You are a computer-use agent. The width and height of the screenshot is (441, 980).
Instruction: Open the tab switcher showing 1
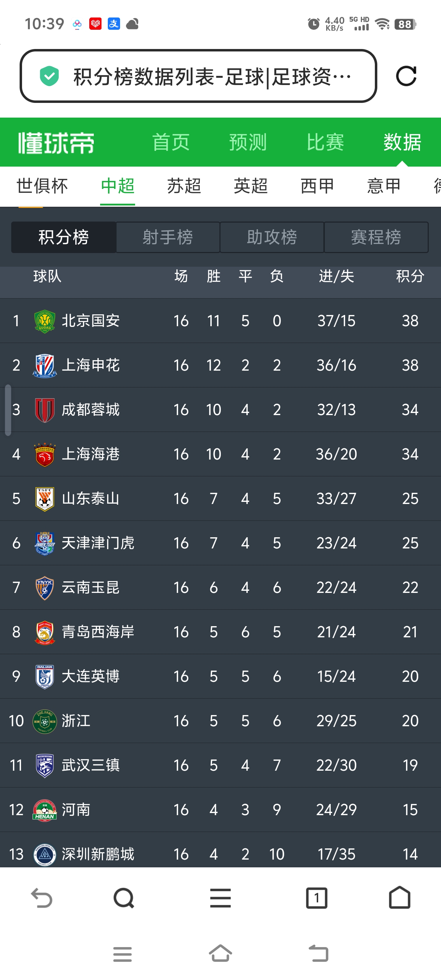tap(317, 898)
